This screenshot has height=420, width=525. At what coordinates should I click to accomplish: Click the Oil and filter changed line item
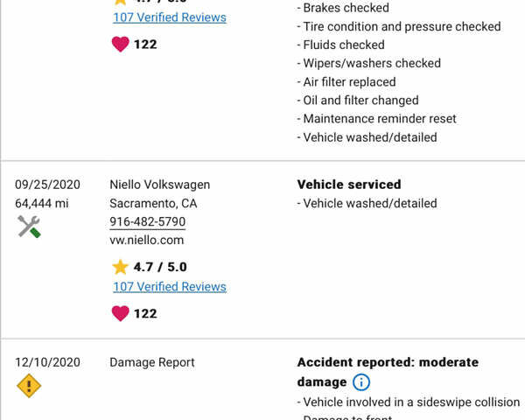click(x=360, y=100)
